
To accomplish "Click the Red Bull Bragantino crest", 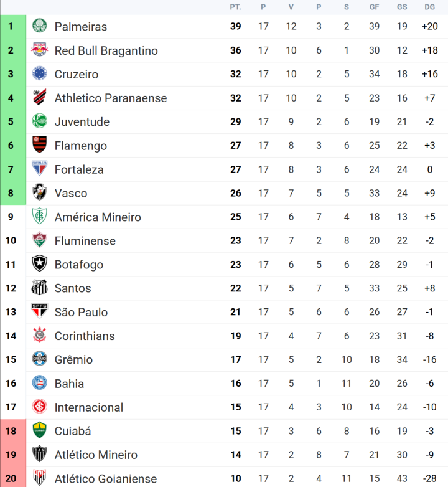I will pos(39,50).
